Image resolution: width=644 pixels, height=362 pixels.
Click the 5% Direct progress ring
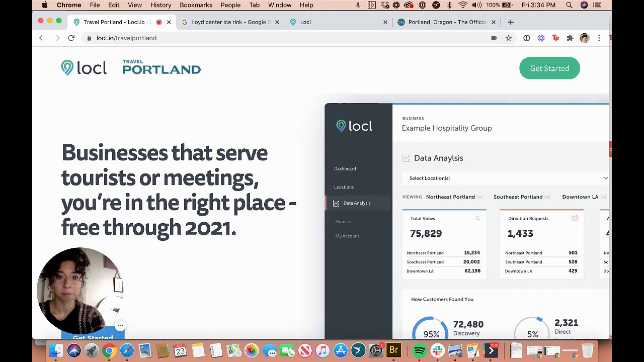[x=532, y=328]
